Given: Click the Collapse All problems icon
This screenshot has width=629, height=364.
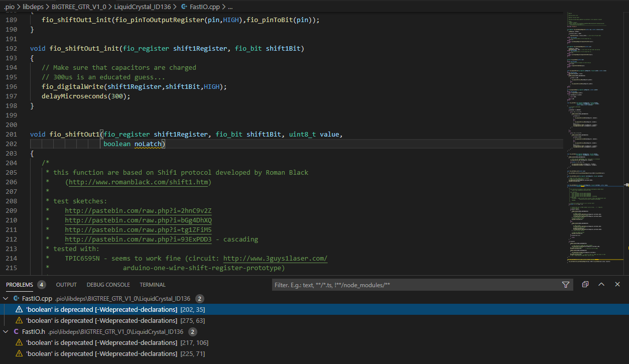Looking at the screenshot, I should tap(585, 284).
